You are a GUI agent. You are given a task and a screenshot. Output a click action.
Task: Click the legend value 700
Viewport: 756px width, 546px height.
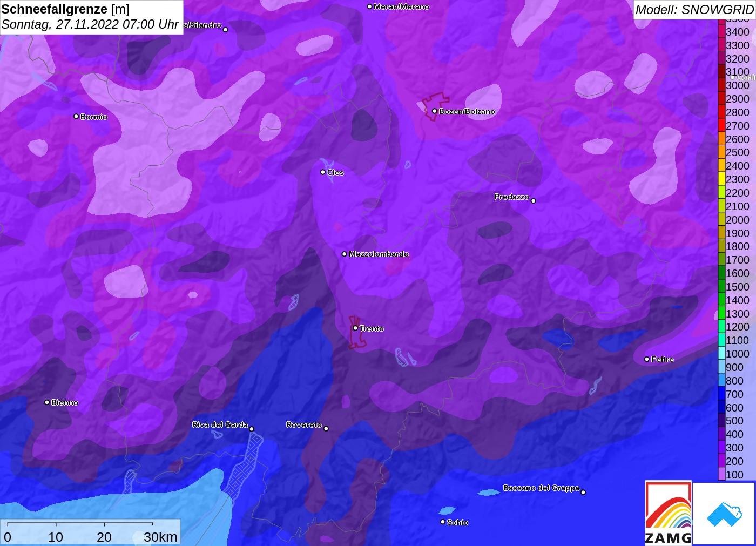[734, 394]
